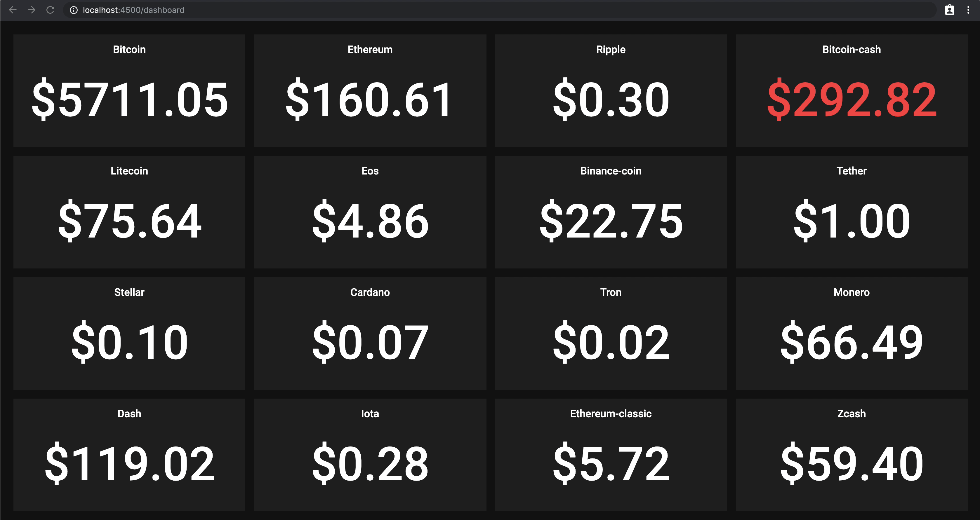Open the Binance-coin card
Image resolution: width=980 pixels, height=520 pixels.
611,212
